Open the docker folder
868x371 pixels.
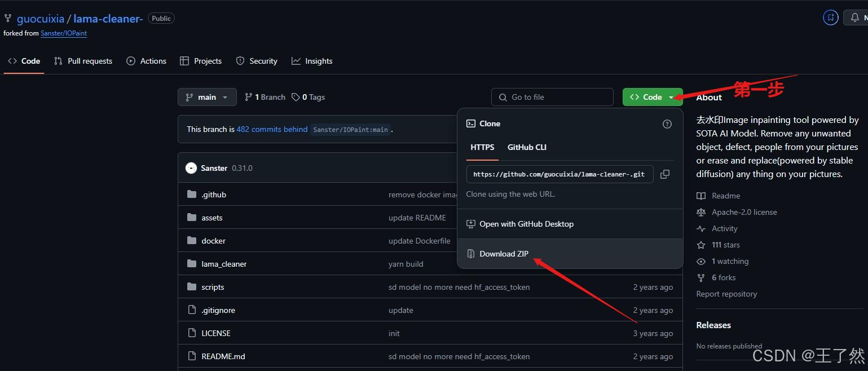[213, 241]
